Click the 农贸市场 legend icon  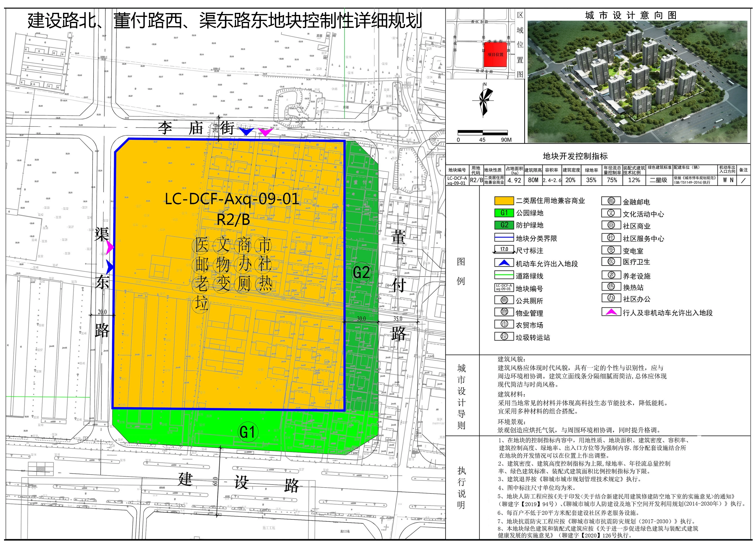(504, 324)
